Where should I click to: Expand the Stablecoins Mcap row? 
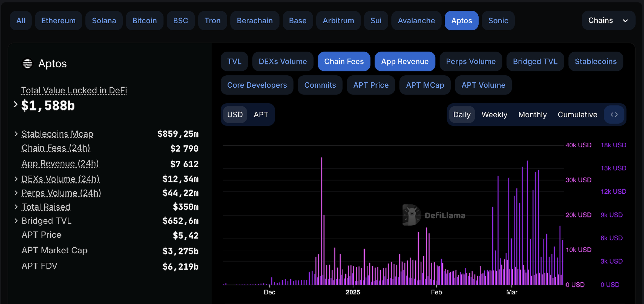click(16, 134)
